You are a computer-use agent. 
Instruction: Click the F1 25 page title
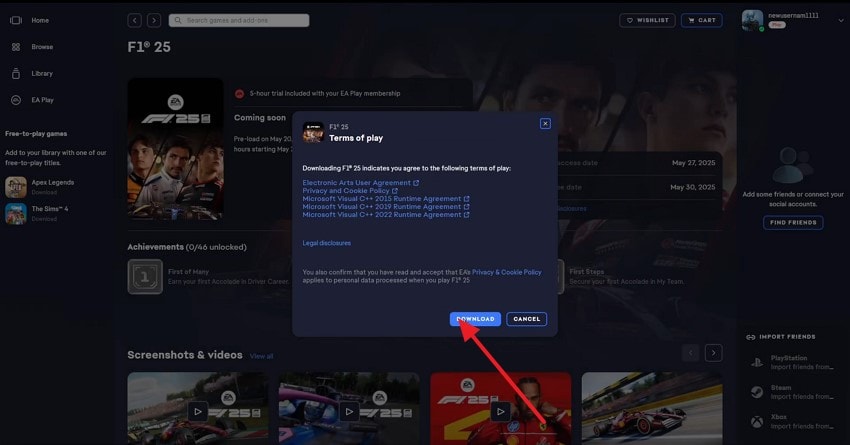click(x=149, y=47)
